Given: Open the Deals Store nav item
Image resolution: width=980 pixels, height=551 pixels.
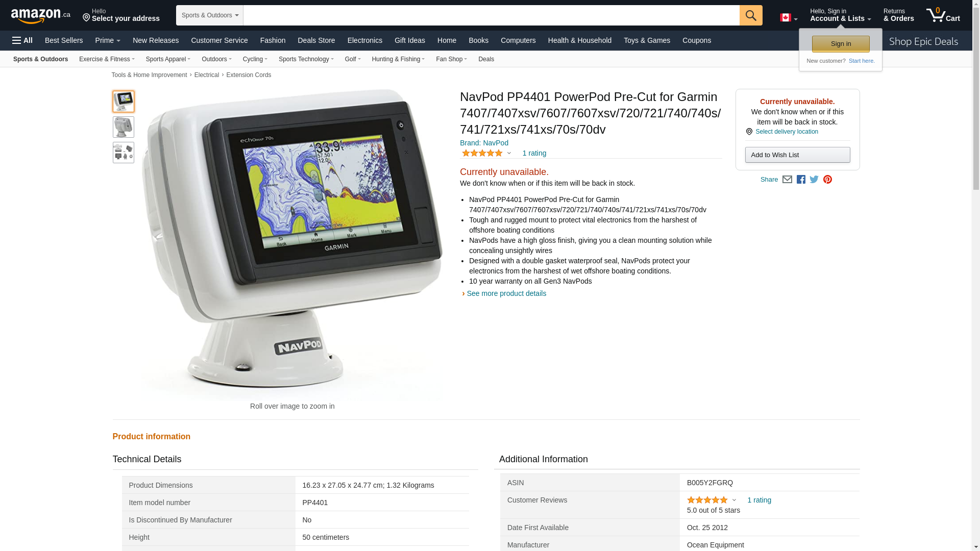Looking at the screenshot, I should [316, 40].
